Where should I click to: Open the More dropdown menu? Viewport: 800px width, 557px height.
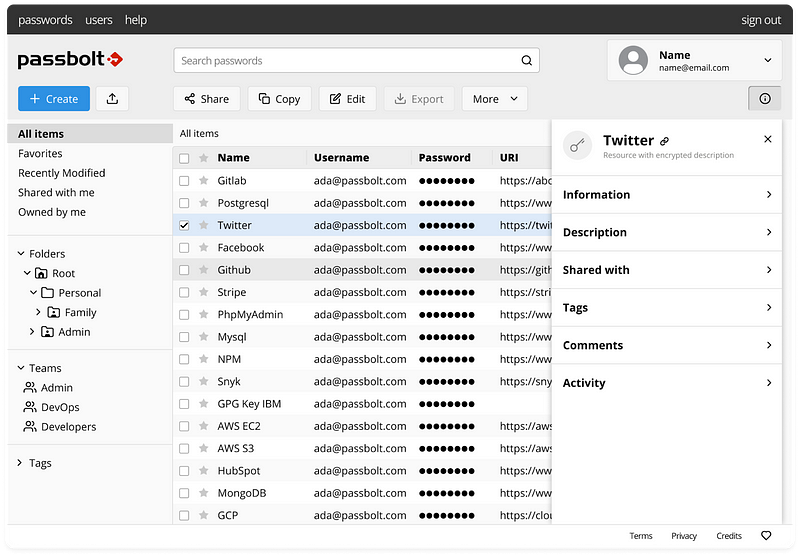pos(494,98)
